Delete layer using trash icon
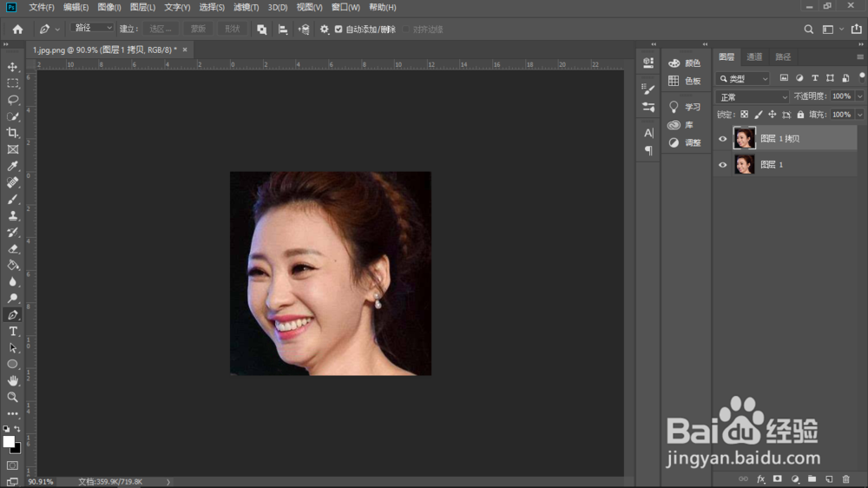 pos(845,478)
